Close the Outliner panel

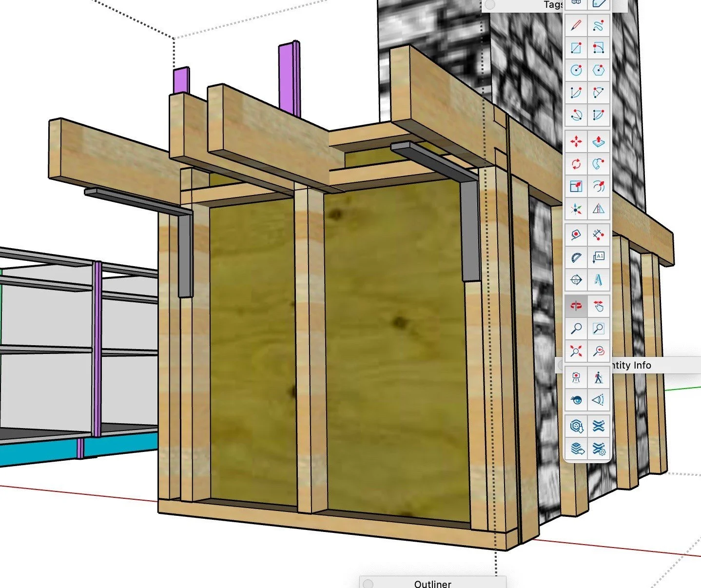pyautogui.click(x=368, y=584)
